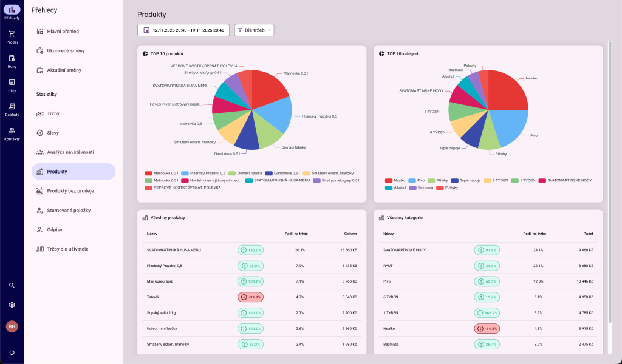Open Kontakty people icon
Viewport: 622px width, 364px height.
[12, 130]
